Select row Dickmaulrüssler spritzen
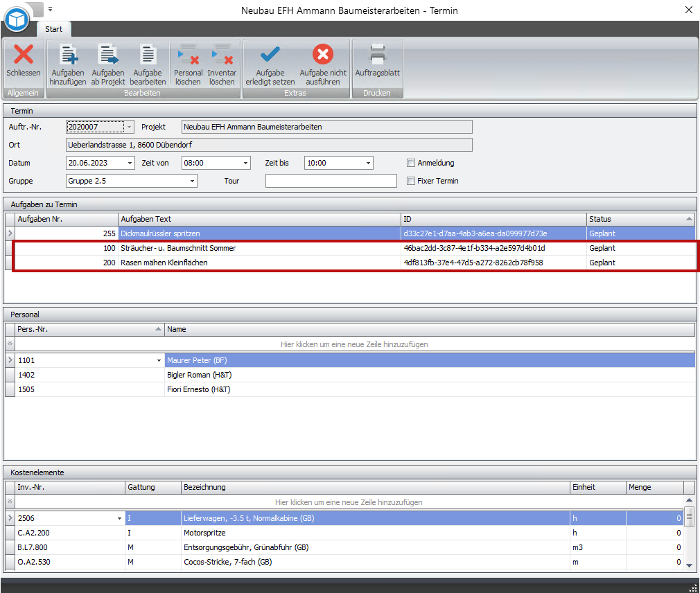700x593 pixels. [355, 233]
